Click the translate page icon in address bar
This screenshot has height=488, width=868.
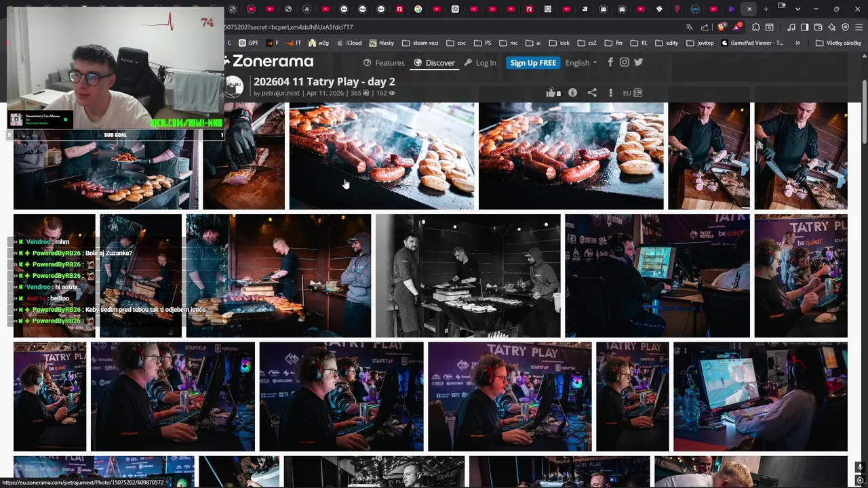689,27
